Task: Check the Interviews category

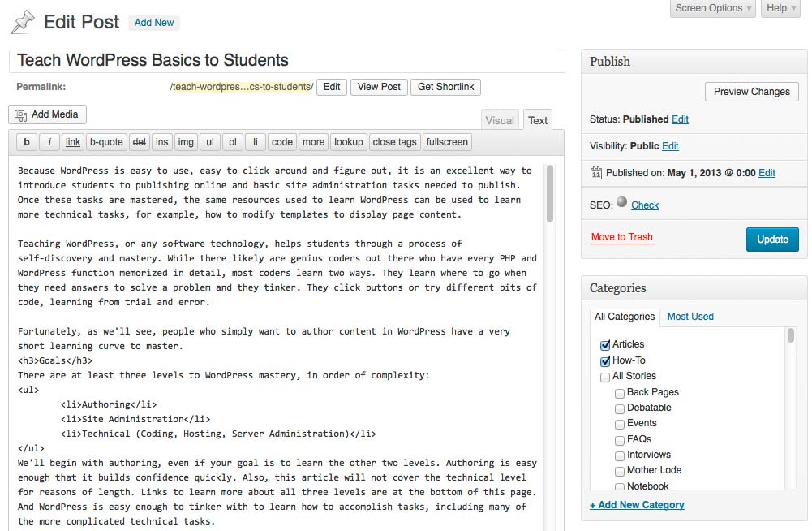Action: (620, 455)
